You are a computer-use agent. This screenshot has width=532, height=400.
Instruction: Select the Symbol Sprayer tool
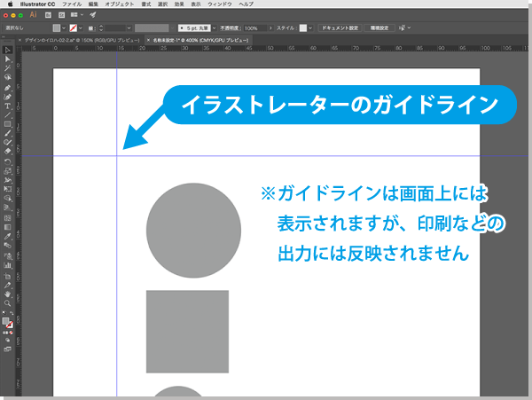click(x=7, y=256)
